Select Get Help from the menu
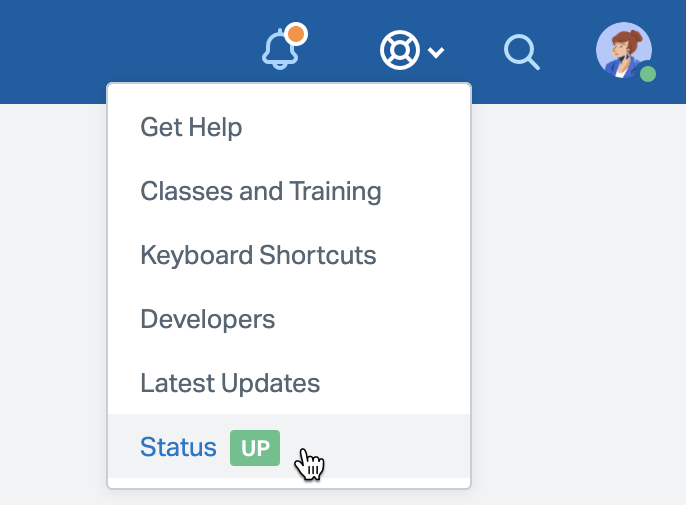 [x=191, y=127]
